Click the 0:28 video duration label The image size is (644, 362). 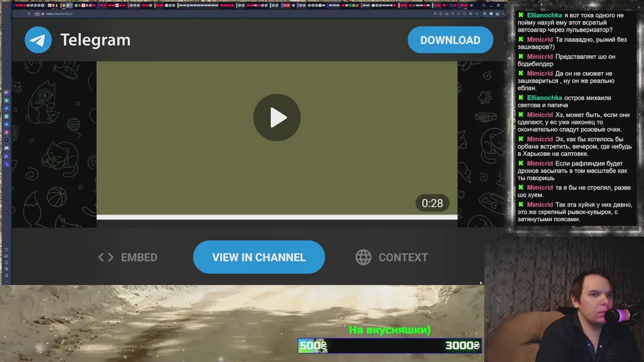pyautogui.click(x=432, y=203)
